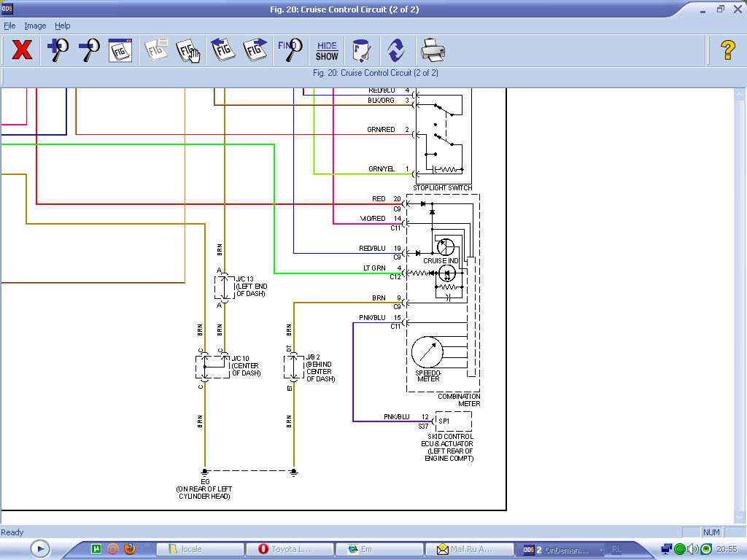The width and height of the screenshot is (747, 560).
Task: Click the fit figure to window icon
Action: [x=120, y=50]
